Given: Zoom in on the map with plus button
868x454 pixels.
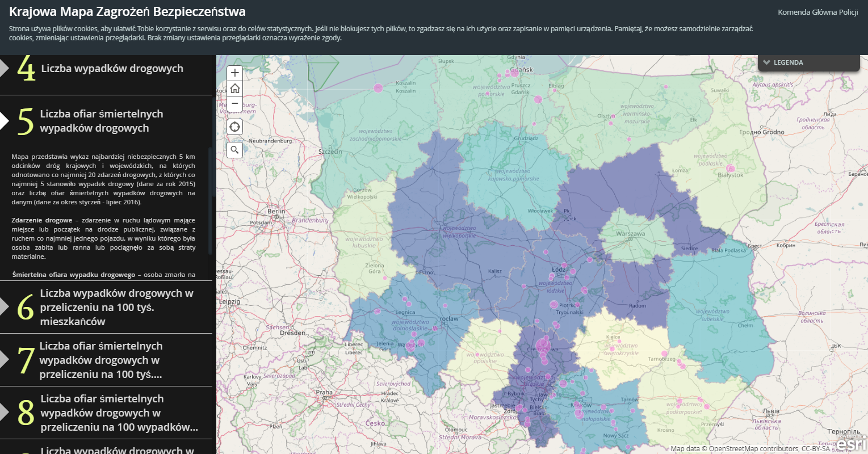Looking at the screenshot, I should click(235, 73).
